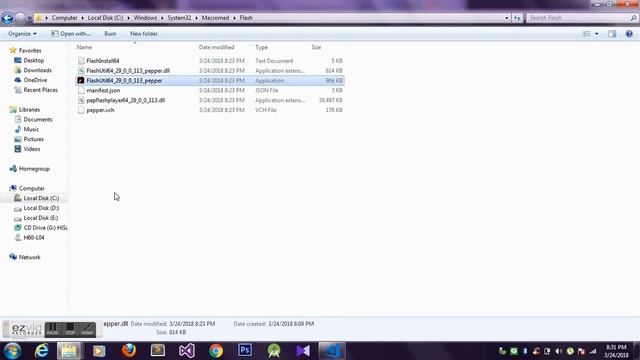Select Local Disk (D:) in tree
The width and height of the screenshot is (640, 360).
point(41,208)
